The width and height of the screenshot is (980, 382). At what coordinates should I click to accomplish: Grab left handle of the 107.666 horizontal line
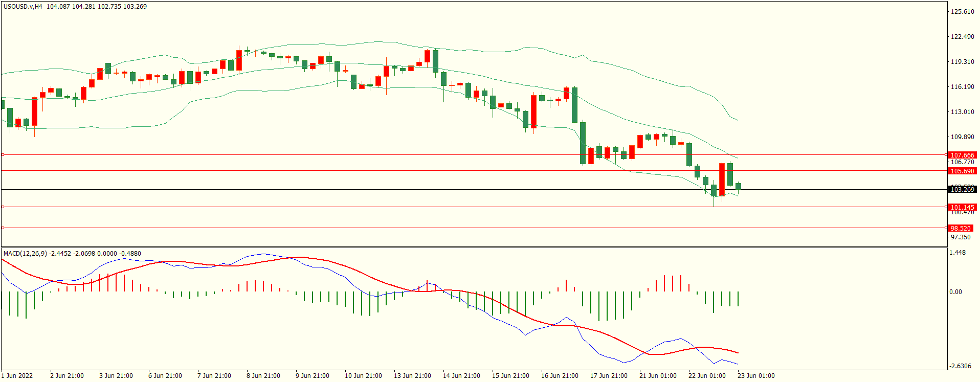click(x=3, y=154)
